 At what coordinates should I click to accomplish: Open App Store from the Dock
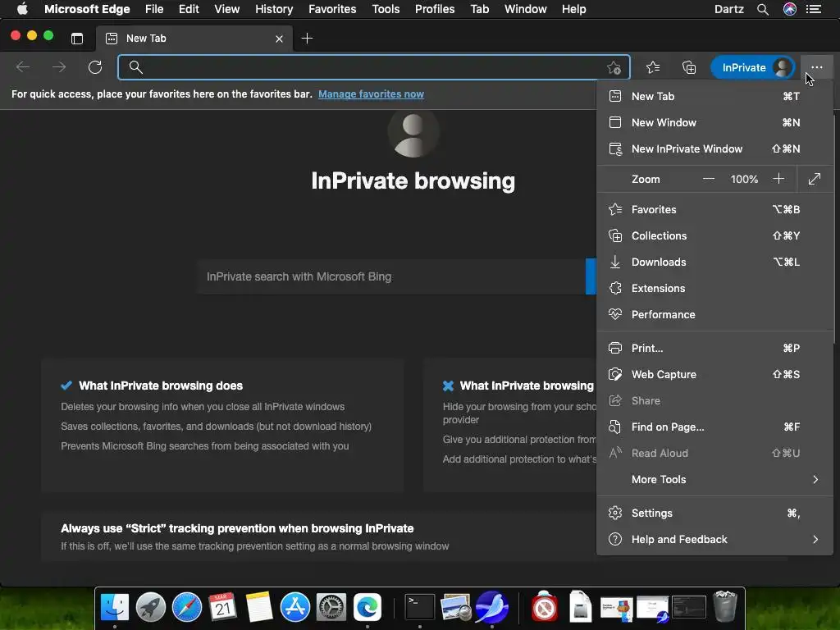pyautogui.click(x=295, y=607)
